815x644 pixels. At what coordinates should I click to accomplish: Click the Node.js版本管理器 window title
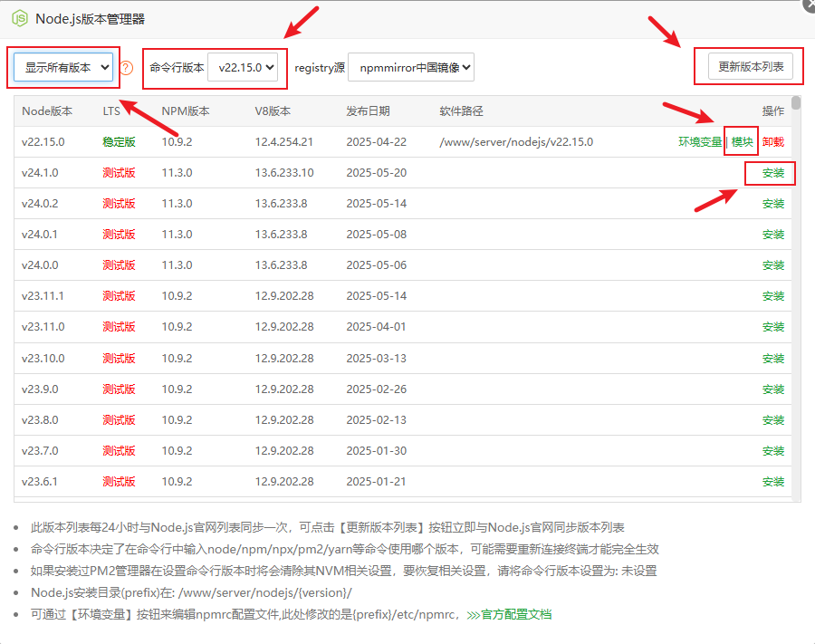coord(90,19)
